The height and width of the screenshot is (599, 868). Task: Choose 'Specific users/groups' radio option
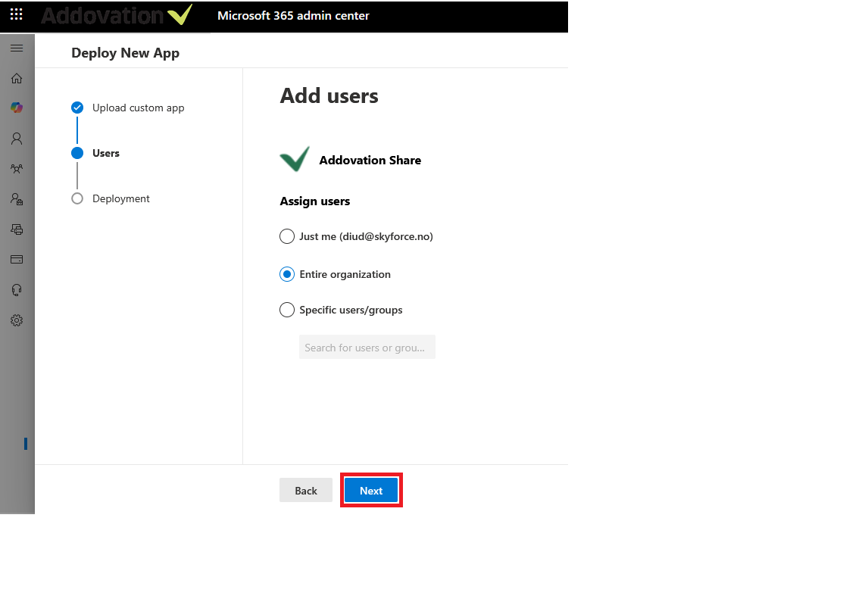click(287, 310)
